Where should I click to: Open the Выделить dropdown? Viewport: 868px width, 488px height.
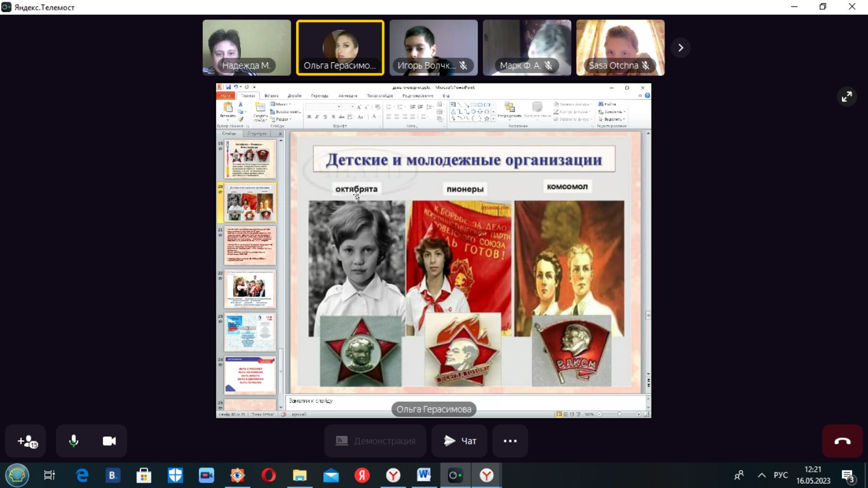click(x=612, y=119)
